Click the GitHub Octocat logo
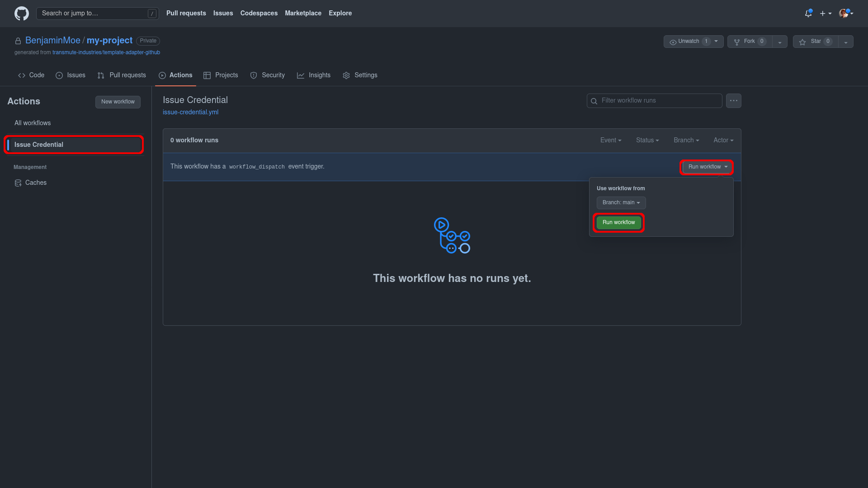Viewport: 868px width, 488px height. pyautogui.click(x=21, y=14)
